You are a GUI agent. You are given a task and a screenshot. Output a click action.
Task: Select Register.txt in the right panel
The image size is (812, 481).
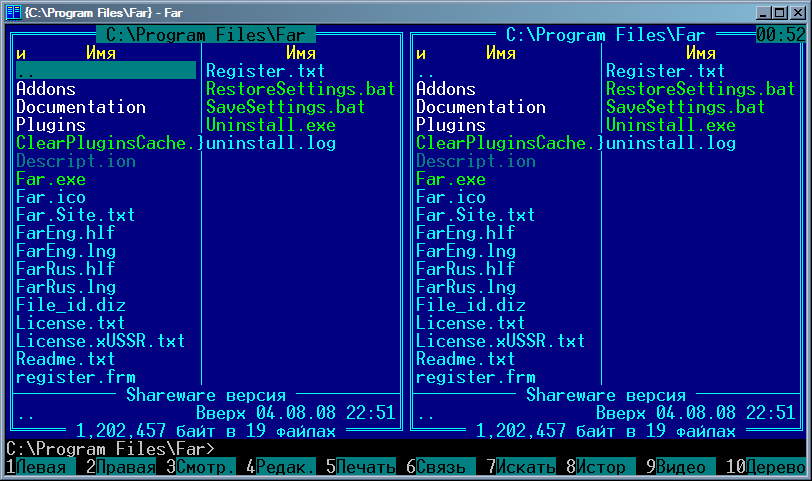[x=665, y=70]
